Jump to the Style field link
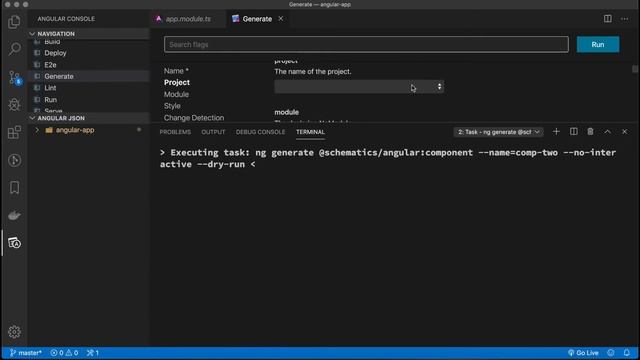The width and height of the screenshot is (640, 360). point(172,106)
